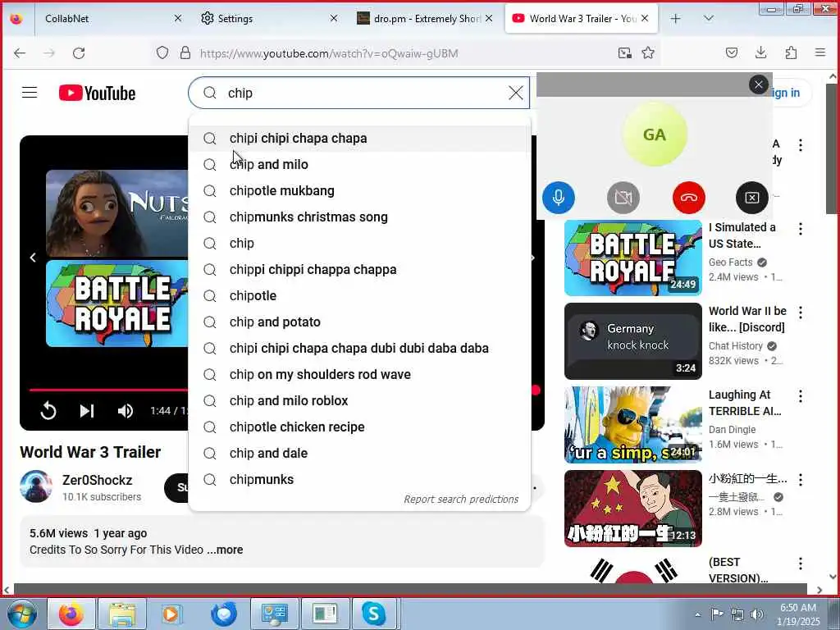This screenshot has width=840, height=630.
Task: Open the Windows Start button
Action: coord(22,614)
